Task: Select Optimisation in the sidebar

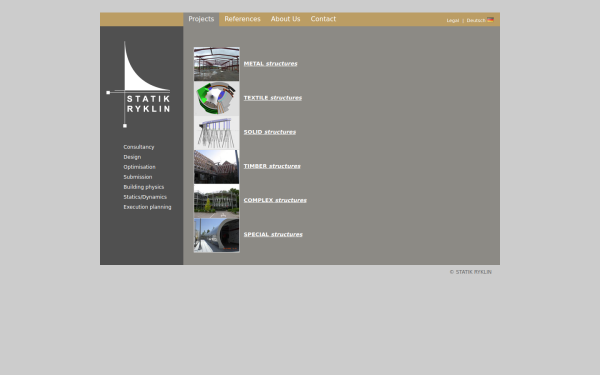Action: click(139, 167)
